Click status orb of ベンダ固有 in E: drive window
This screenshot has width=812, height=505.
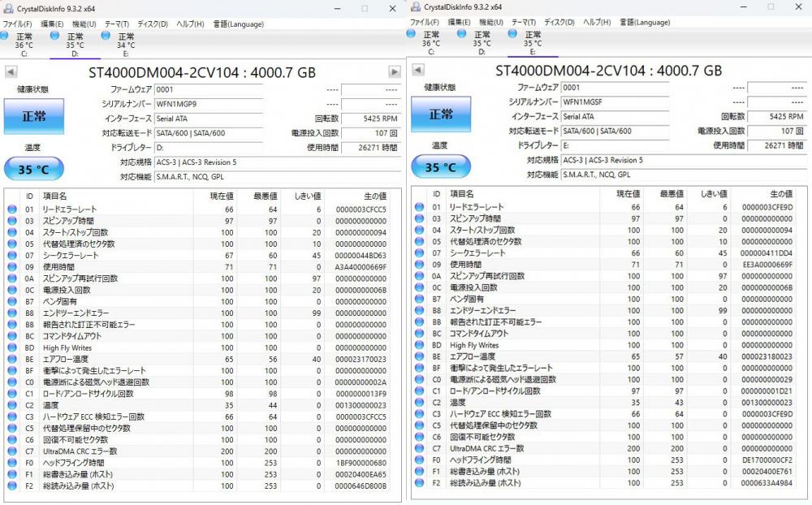click(x=419, y=299)
